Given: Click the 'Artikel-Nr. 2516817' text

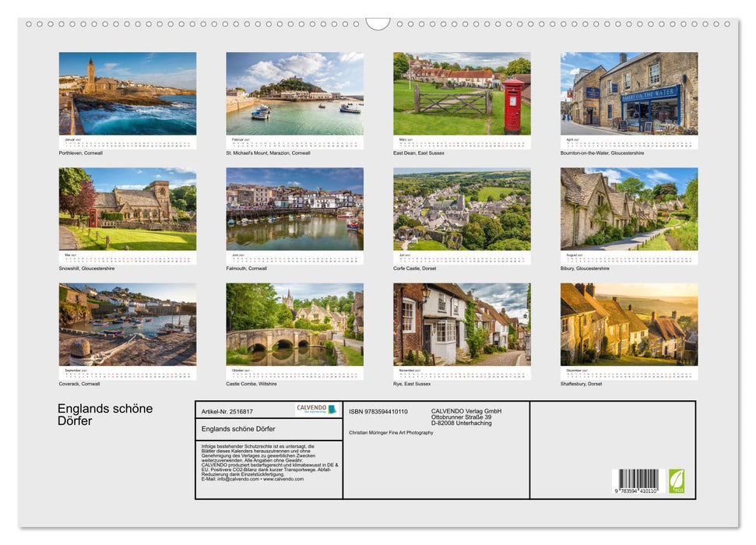Looking at the screenshot, I should click(x=227, y=411).
